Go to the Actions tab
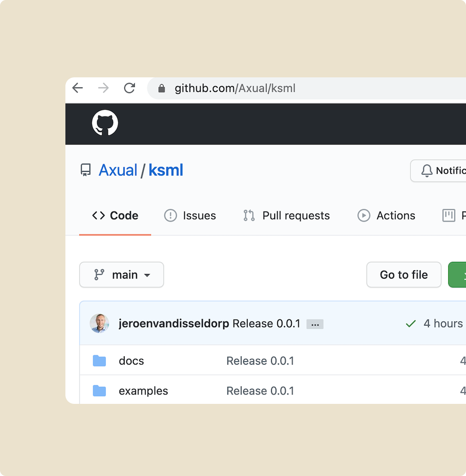 click(386, 216)
